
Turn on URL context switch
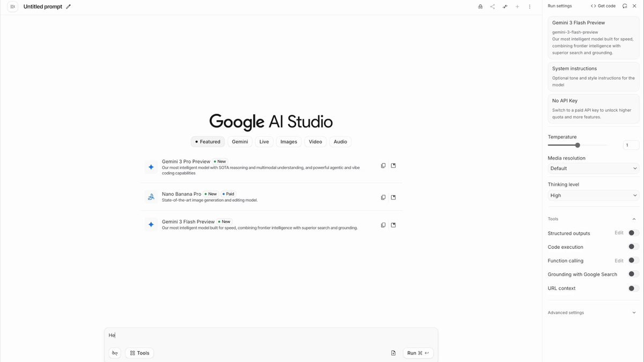click(x=633, y=288)
